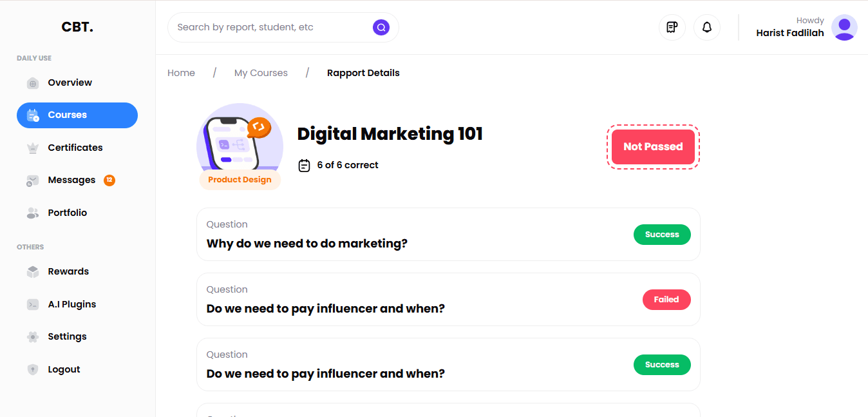
Task: Open notifications bell icon
Action: [x=707, y=27]
